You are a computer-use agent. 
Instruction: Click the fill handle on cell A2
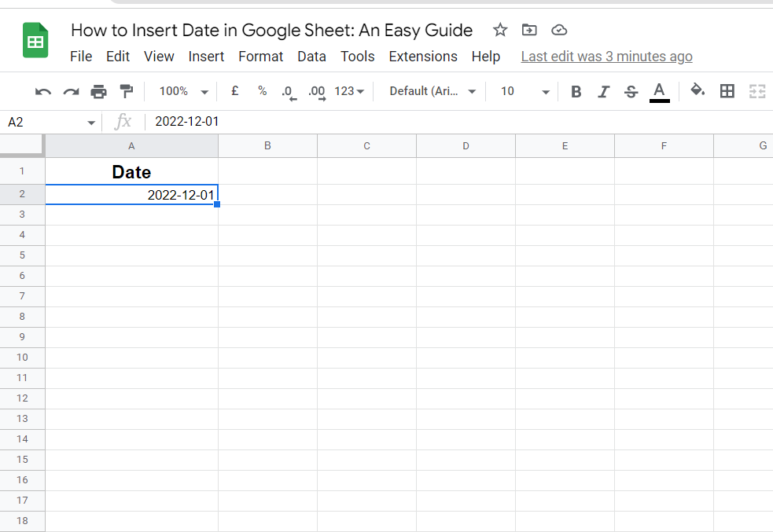pyautogui.click(x=217, y=204)
